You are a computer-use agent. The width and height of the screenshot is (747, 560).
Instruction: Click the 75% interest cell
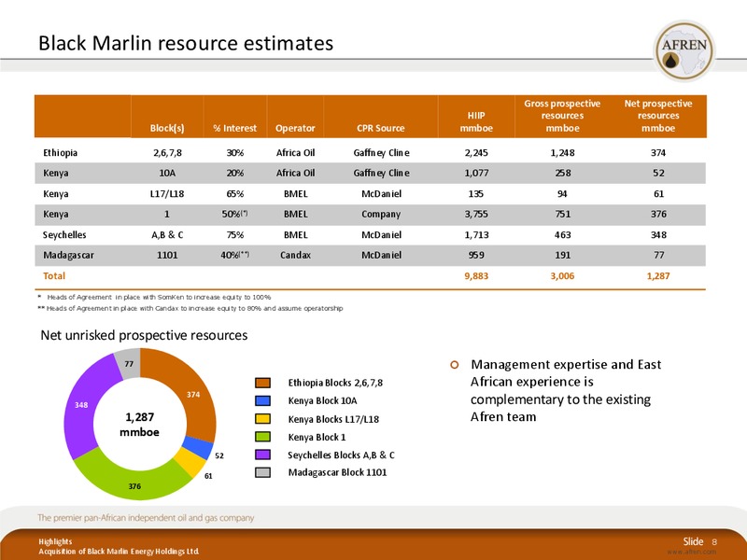point(235,235)
